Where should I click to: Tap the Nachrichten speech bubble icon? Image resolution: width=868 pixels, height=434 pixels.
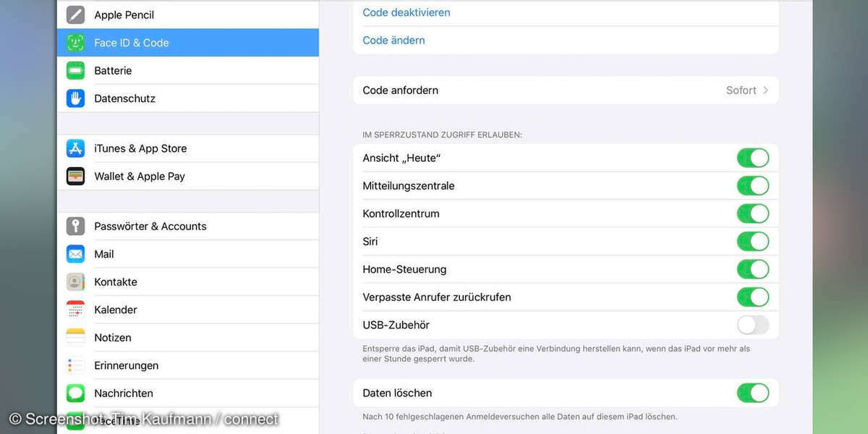(x=76, y=393)
